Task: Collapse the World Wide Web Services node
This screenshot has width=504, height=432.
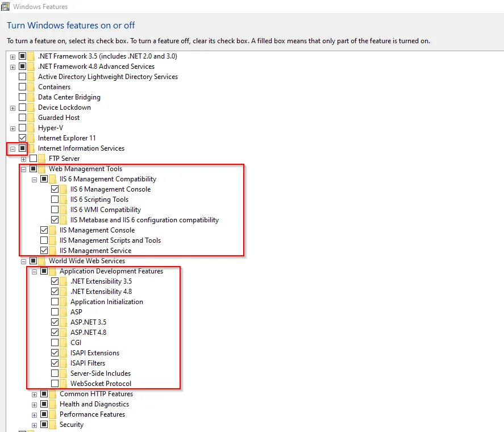Action: coord(23,261)
